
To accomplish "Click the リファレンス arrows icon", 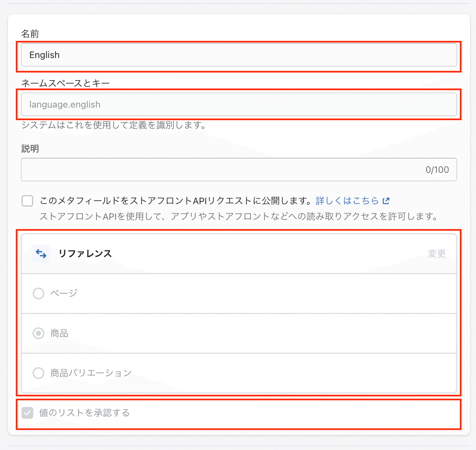I will pyautogui.click(x=41, y=254).
